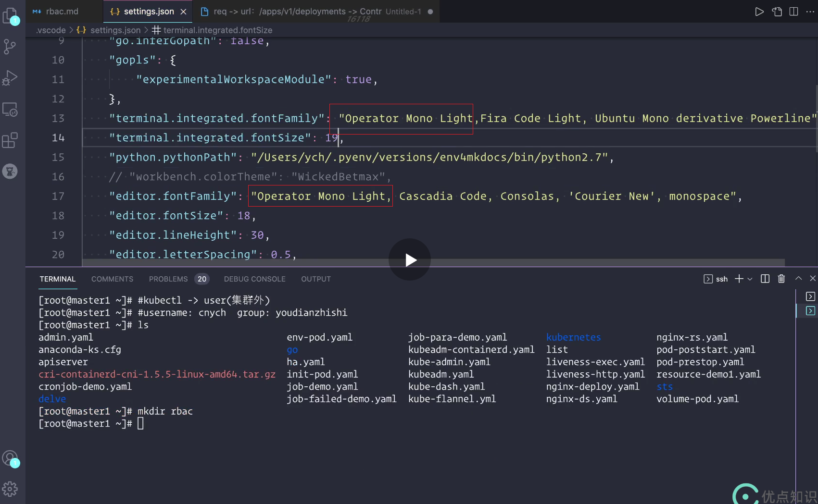818x504 pixels.
Task: Click the commented workbench.colorTheme line
Action: point(250,177)
